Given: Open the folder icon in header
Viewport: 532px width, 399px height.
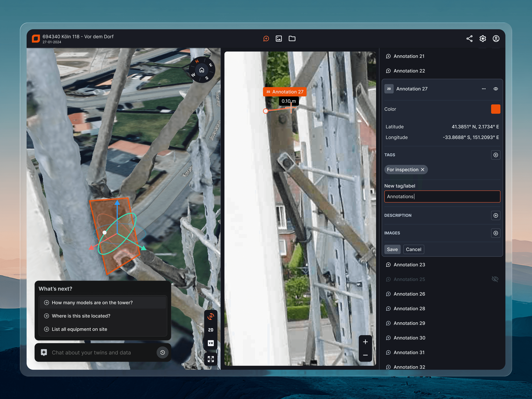Looking at the screenshot, I should tap(292, 38).
